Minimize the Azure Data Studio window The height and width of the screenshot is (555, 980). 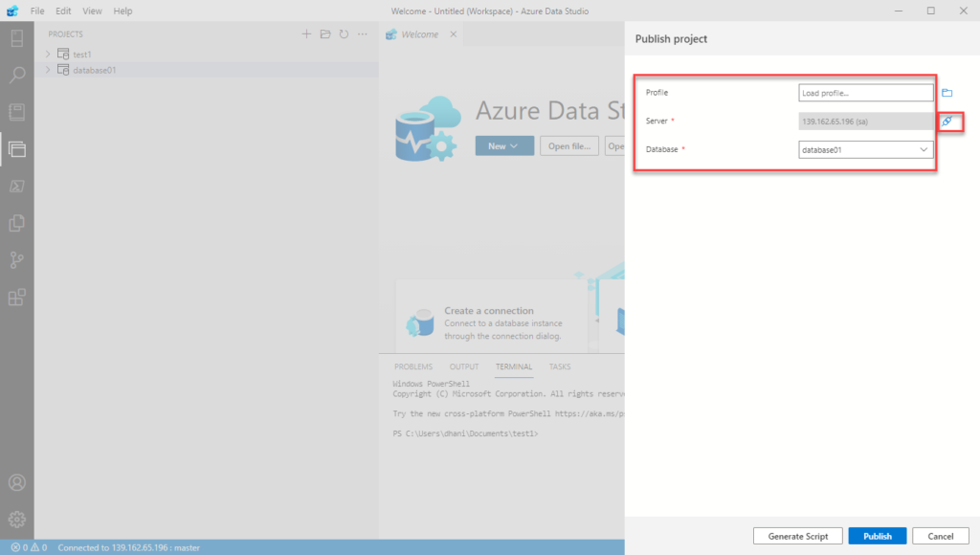coord(898,11)
